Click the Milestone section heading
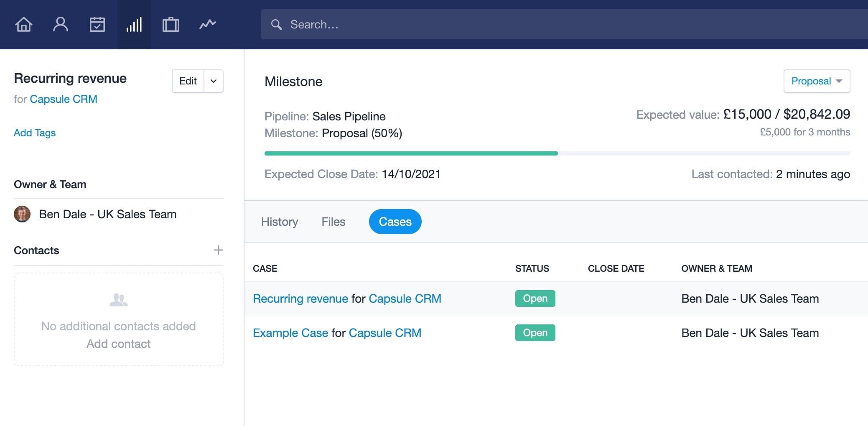The height and width of the screenshot is (426, 868). click(x=293, y=82)
